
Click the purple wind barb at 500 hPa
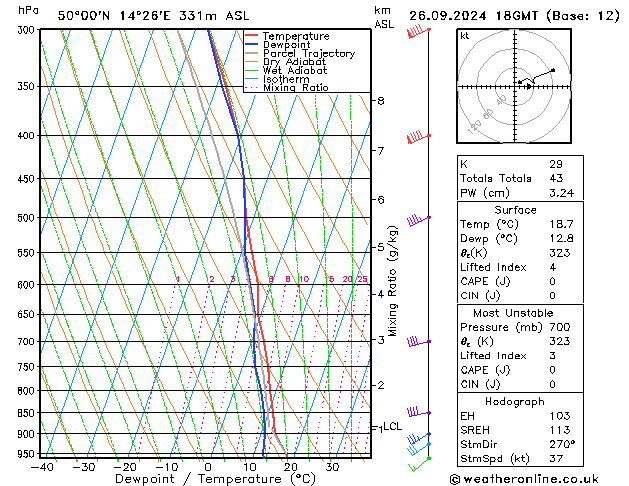417,220
